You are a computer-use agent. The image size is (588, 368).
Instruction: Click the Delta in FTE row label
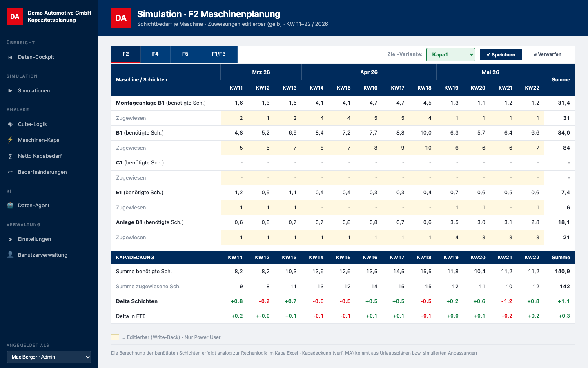(131, 316)
